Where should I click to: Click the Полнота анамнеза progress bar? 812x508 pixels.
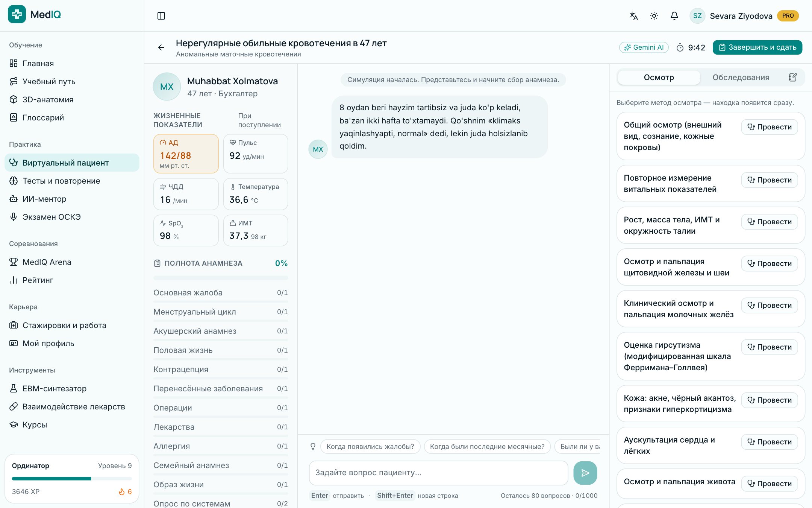point(221,278)
